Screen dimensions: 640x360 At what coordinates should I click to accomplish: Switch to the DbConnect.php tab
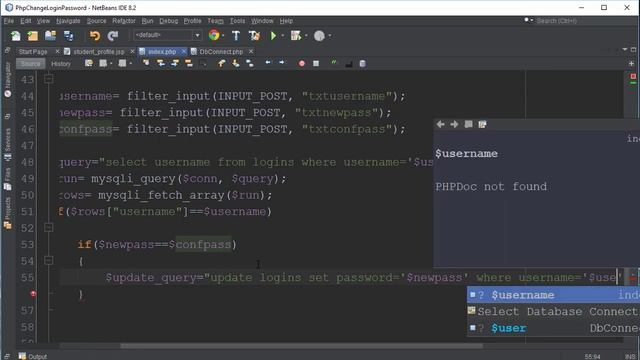click(221, 52)
